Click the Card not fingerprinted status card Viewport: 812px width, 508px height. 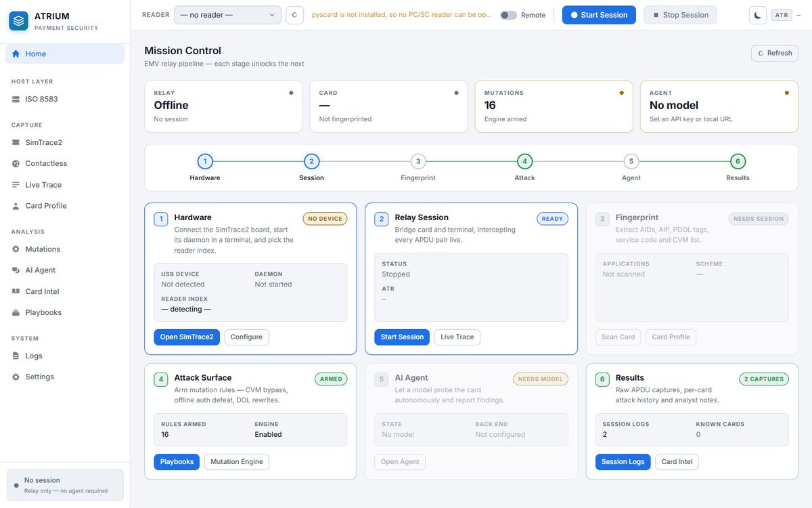pyautogui.click(x=388, y=106)
